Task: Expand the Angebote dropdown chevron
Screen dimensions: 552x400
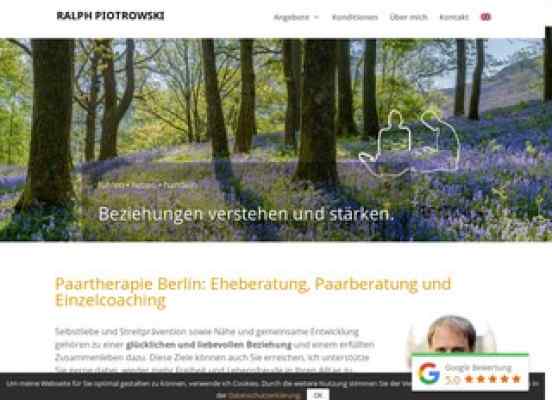Action: click(316, 17)
